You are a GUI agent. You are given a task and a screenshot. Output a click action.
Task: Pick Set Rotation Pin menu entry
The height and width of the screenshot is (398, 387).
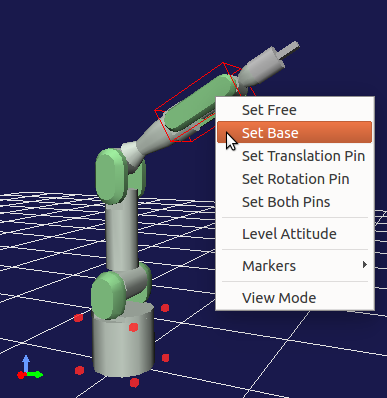(x=295, y=179)
